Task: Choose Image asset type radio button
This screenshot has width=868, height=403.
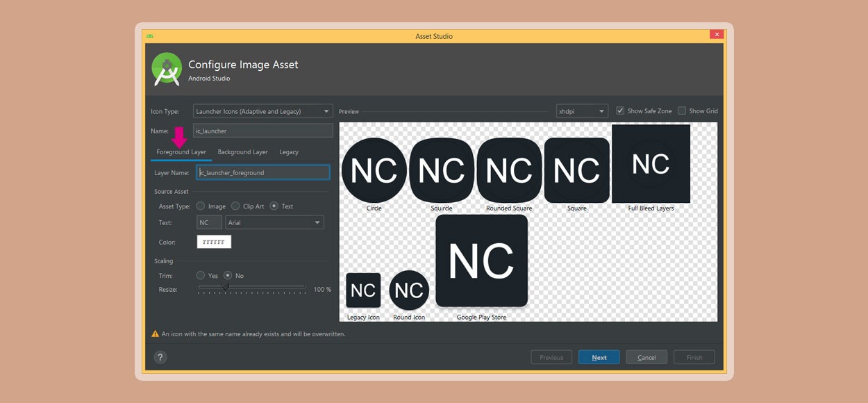Action: [201, 206]
